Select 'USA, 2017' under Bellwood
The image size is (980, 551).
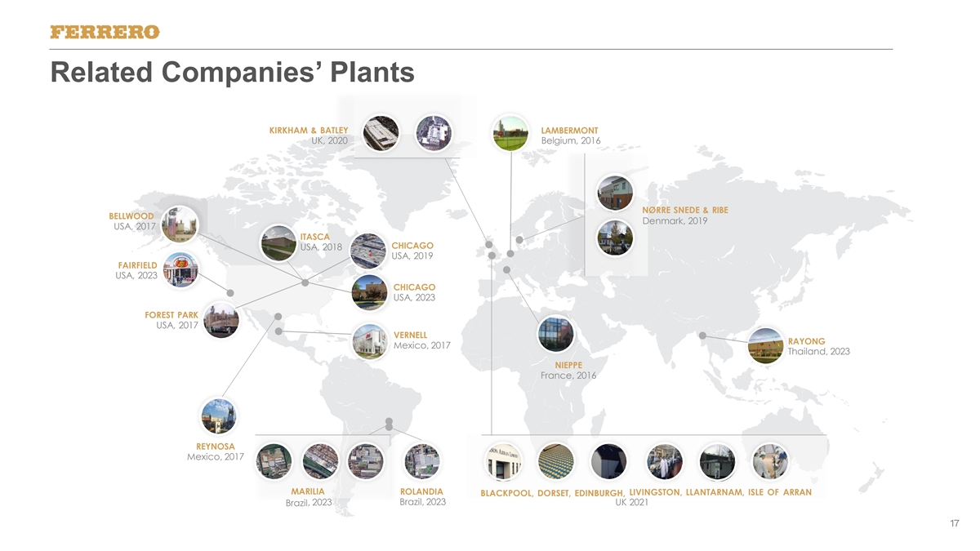pyautogui.click(x=134, y=227)
